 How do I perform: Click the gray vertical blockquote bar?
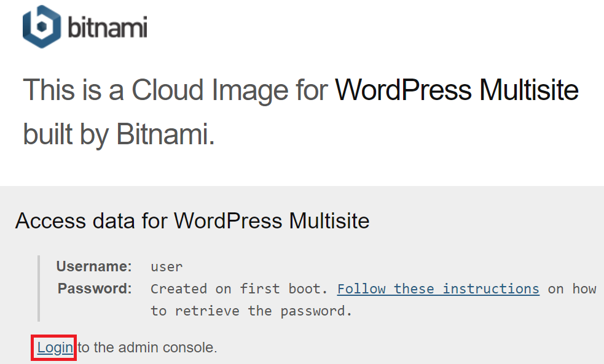pyautogui.click(x=39, y=288)
